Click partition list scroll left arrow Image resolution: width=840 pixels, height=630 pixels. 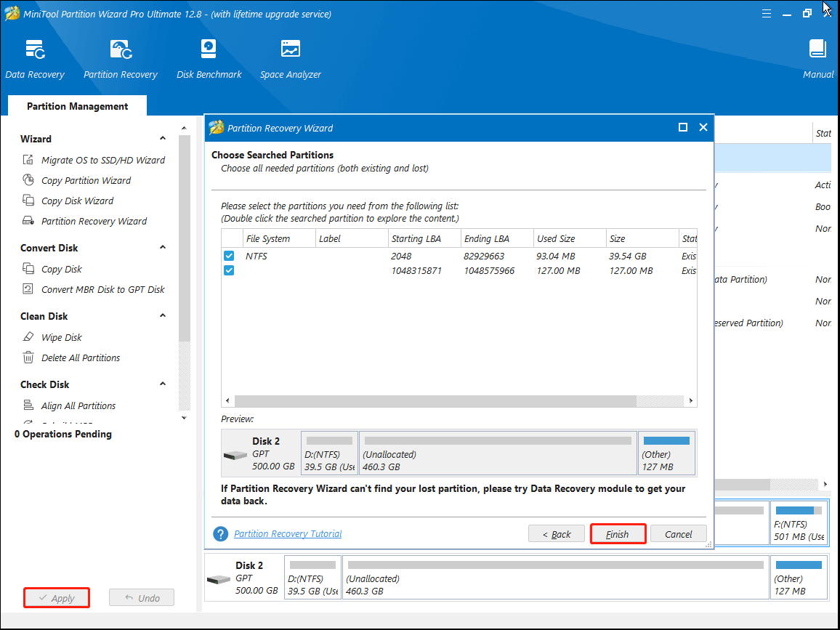point(227,400)
